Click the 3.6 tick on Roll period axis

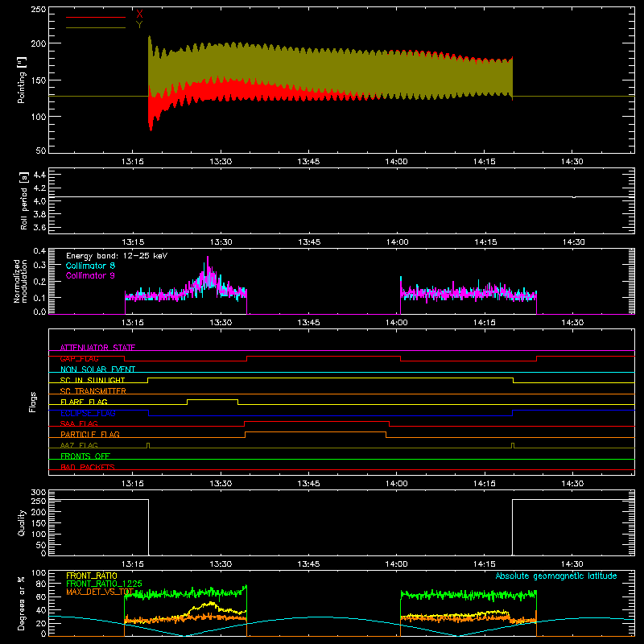tap(39, 227)
